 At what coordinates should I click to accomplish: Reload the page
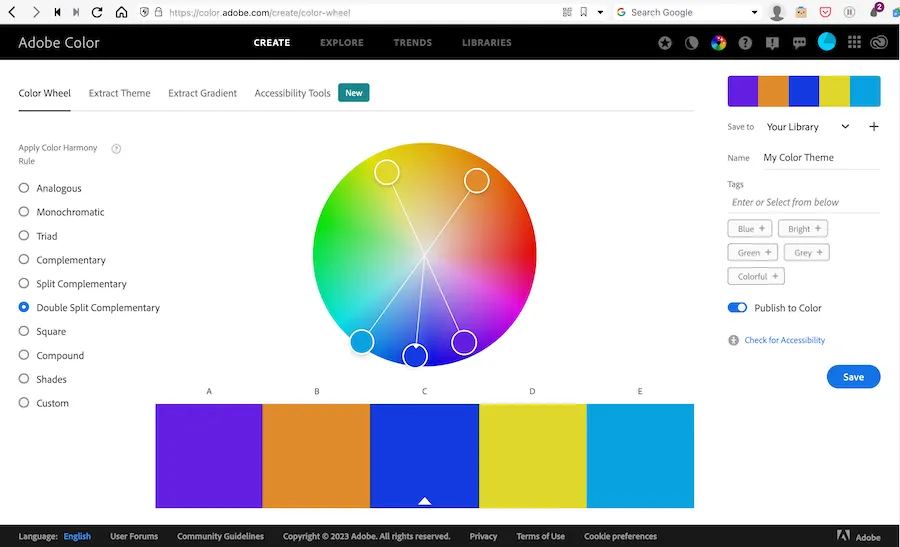pos(97,12)
